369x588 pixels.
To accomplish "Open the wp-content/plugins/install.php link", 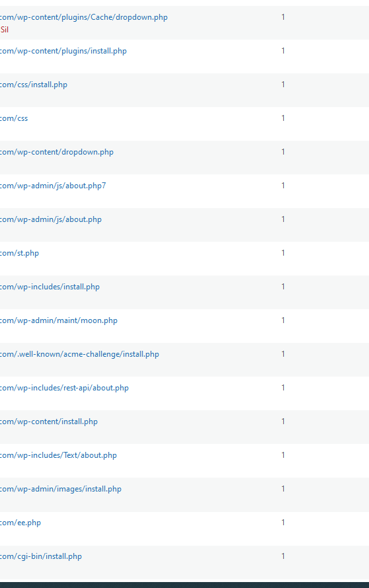I will 63,51.
